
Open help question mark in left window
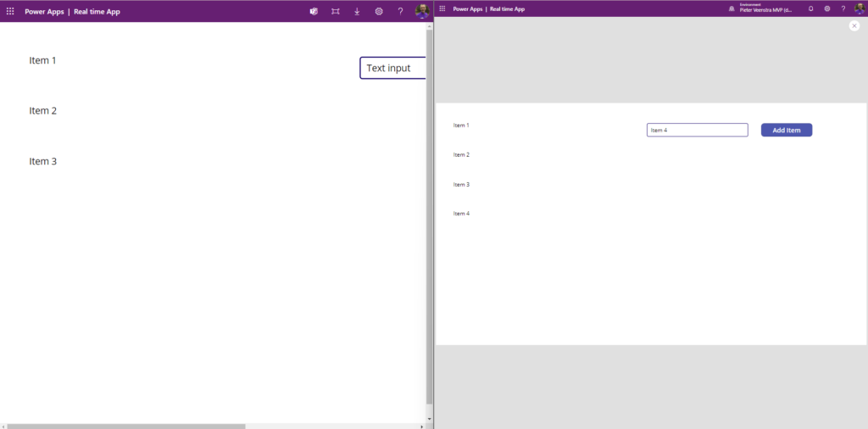pos(400,11)
